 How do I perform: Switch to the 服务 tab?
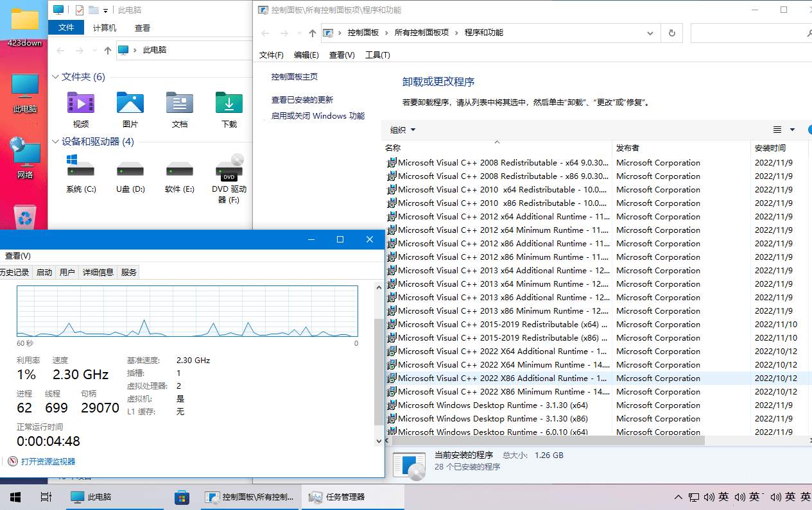pos(128,272)
